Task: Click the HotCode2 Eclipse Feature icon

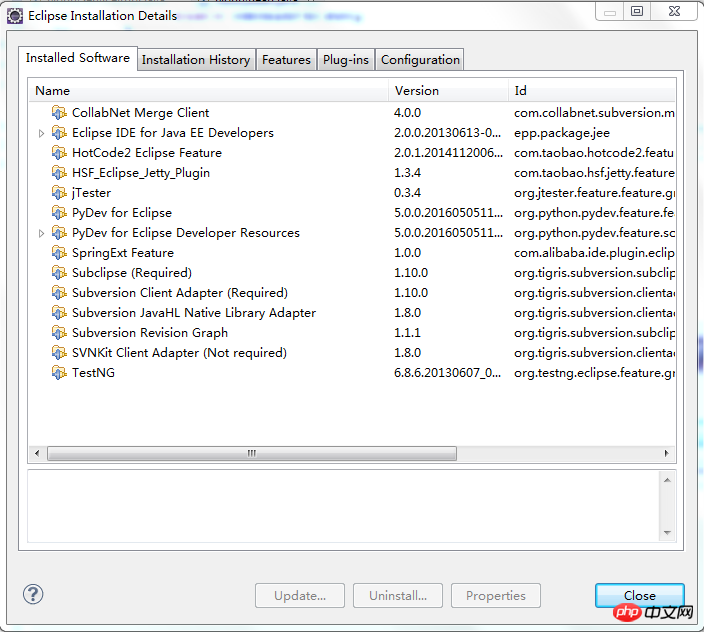Action: [x=59, y=153]
